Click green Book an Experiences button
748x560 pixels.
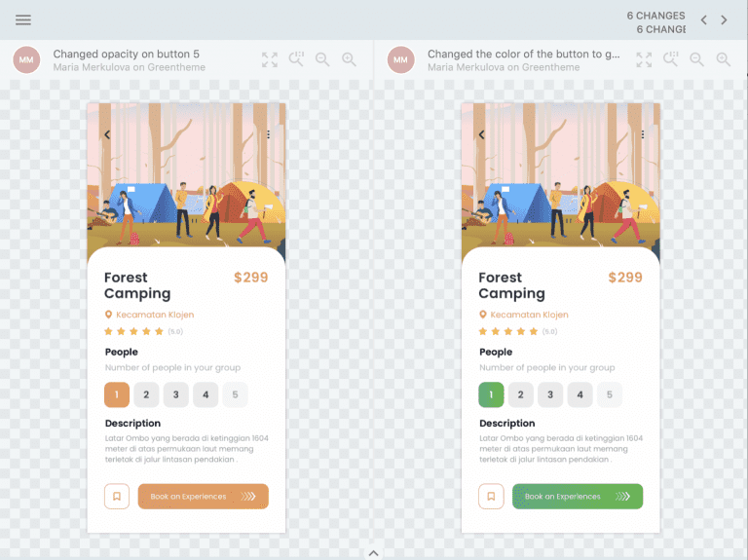578,497
